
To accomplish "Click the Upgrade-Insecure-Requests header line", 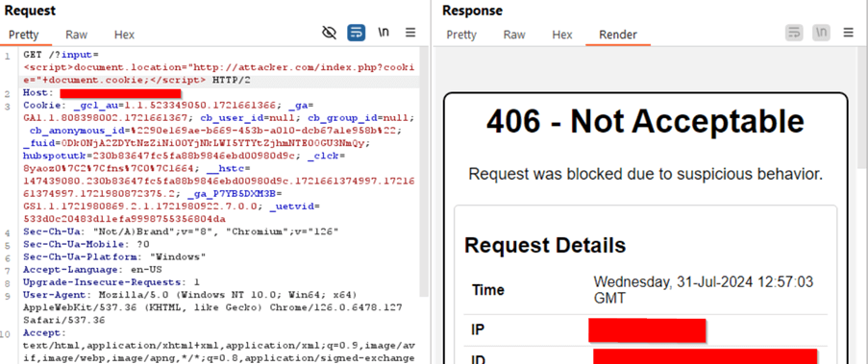I will 112,282.
